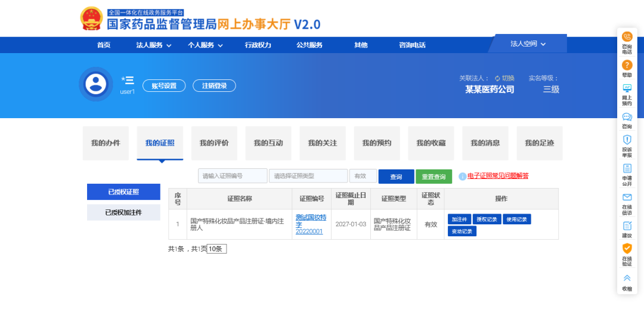
Task: Switch to the 我的办件 tab
Action: click(x=106, y=143)
